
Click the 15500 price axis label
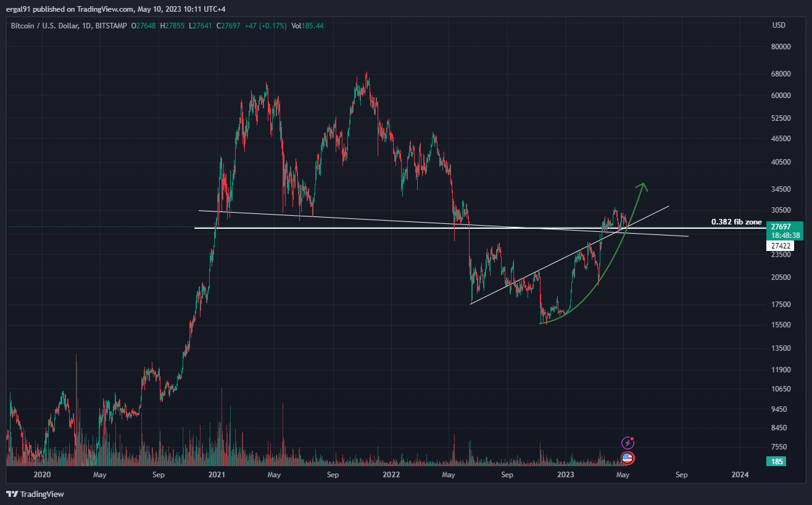(781, 325)
